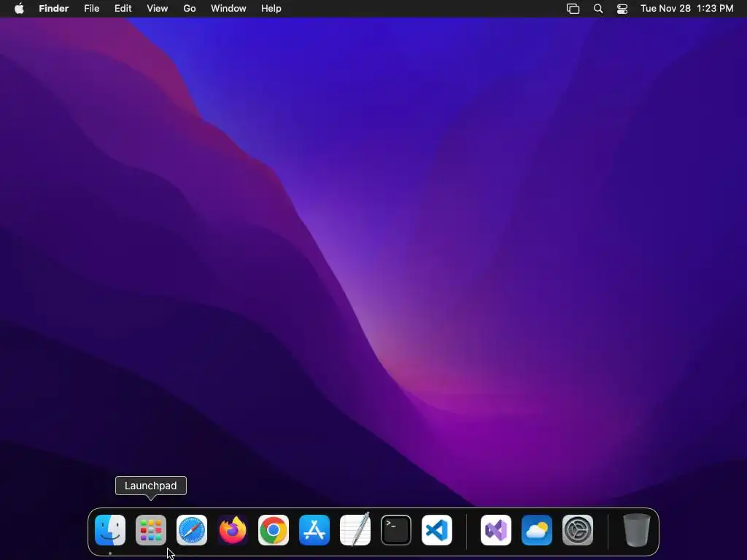This screenshot has width=747, height=560.
Task: Launch TextEdit from the Dock
Action: point(355,530)
